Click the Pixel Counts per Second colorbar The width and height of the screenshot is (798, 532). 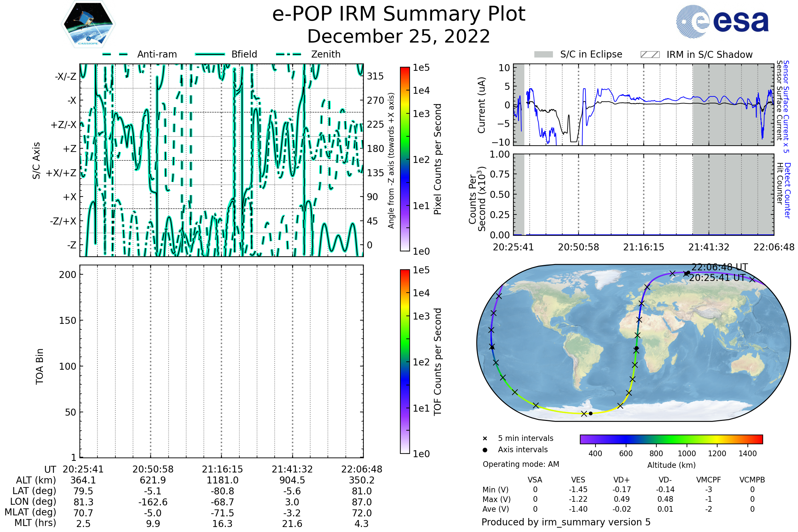coord(405,159)
